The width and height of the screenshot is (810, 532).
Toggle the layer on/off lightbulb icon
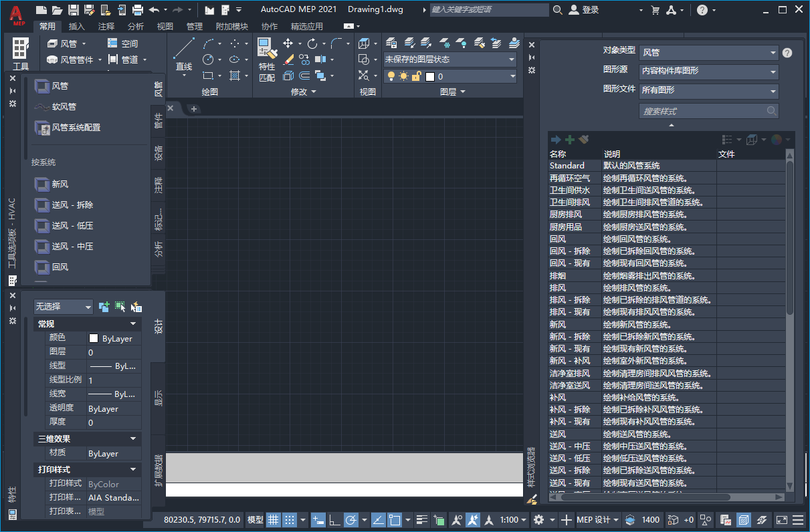[391, 76]
